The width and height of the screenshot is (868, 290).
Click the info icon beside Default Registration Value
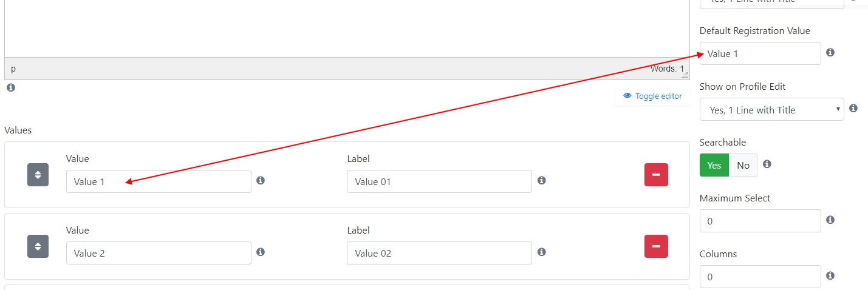pyautogui.click(x=830, y=53)
